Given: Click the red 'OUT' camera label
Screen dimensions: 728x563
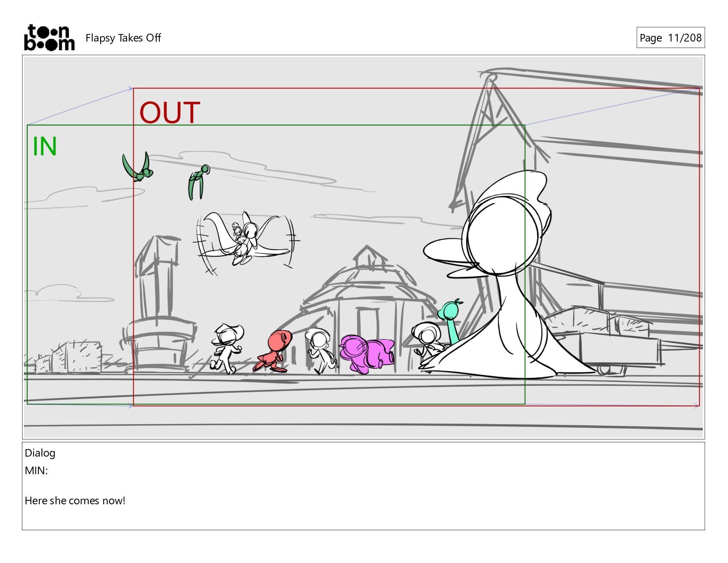Looking at the screenshot, I should point(170,113).
